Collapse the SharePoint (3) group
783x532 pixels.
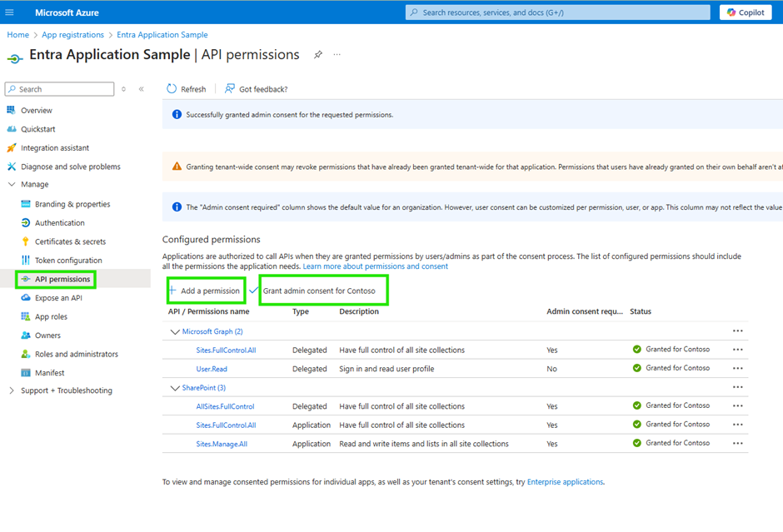[x=175, y=388]
